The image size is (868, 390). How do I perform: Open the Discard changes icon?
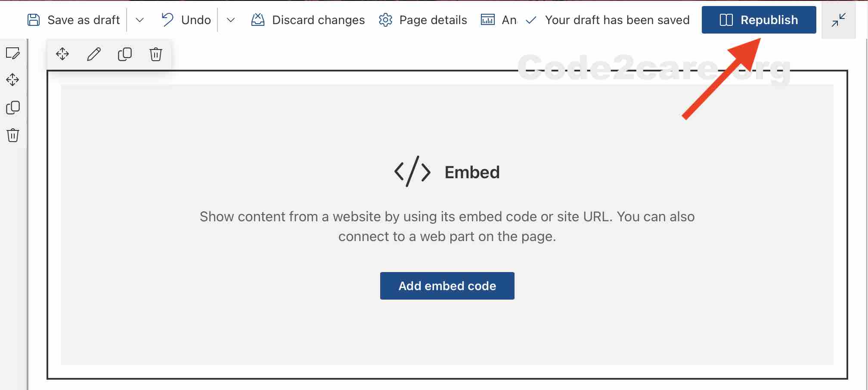tap(257, 19)
